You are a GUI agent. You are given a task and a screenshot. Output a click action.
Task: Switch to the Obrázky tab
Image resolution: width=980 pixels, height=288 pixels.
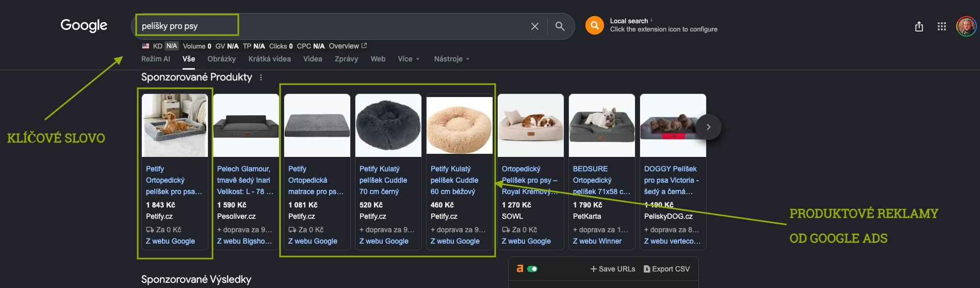click(x=222, y=59)
